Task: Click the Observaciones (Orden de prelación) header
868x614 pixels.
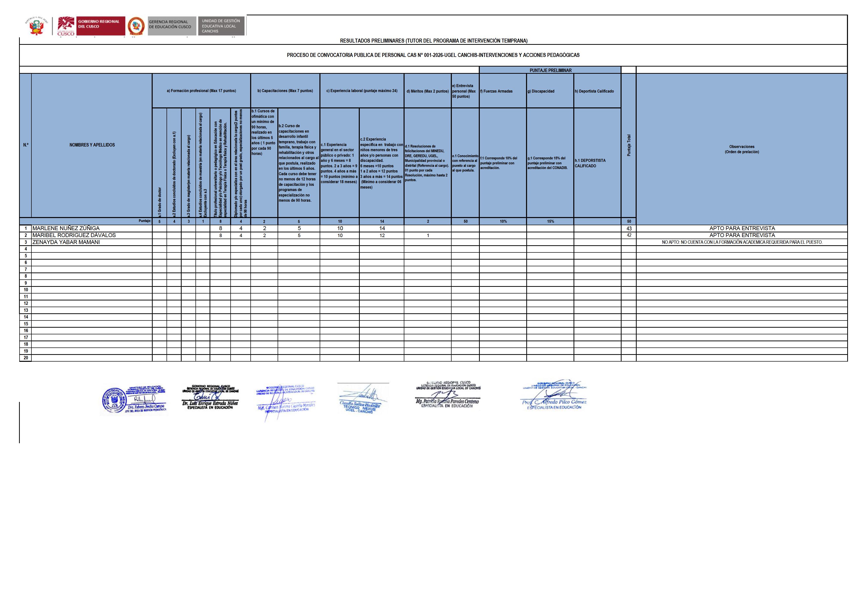Action: tap(742, 149)
